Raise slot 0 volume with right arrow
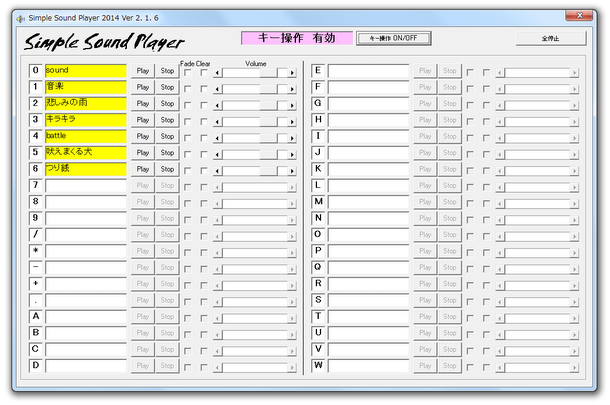Screen dimensions: 610x405 pyautogui.click(x=292, y=73)
